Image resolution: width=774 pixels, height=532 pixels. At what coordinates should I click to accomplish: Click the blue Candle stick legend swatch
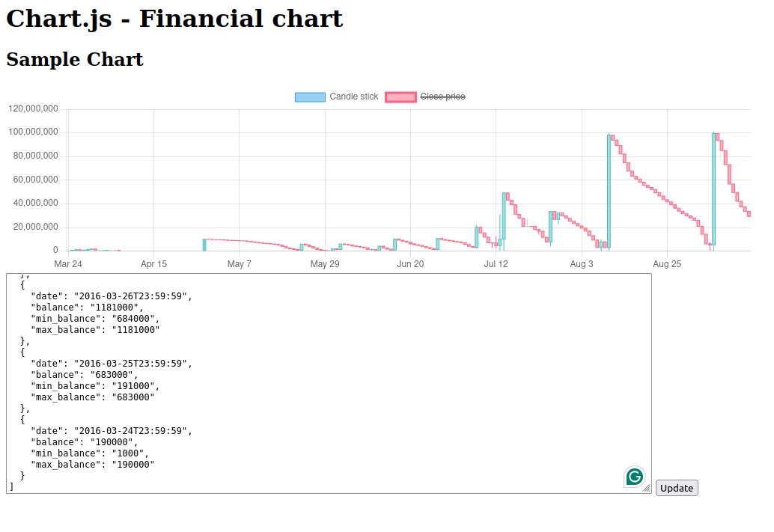pos(310,97)
